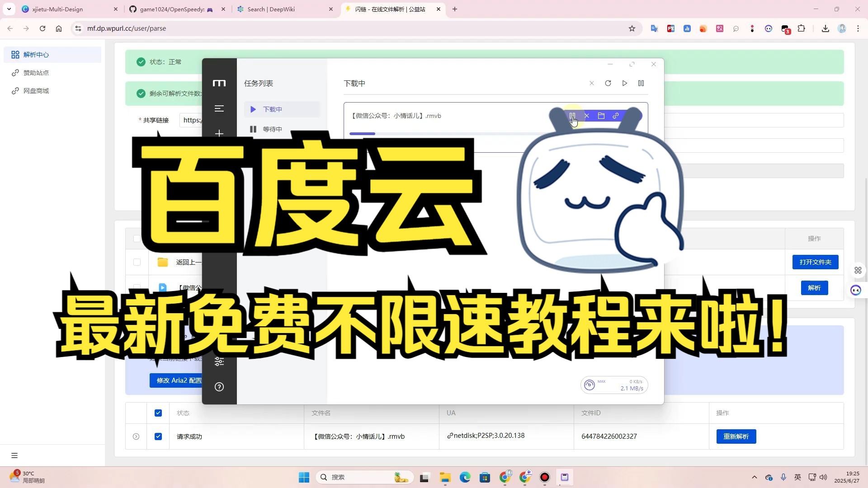Open the tab search dropdown chevron
The height and width of the screenshot is (488, 868).
pyautogui.click(x=9, y=9)
